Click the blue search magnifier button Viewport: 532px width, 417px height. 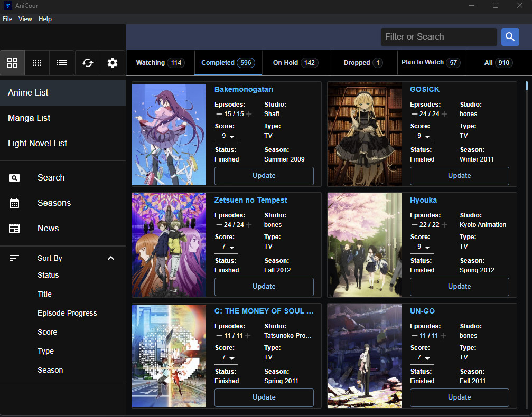(x=510, y=36)
